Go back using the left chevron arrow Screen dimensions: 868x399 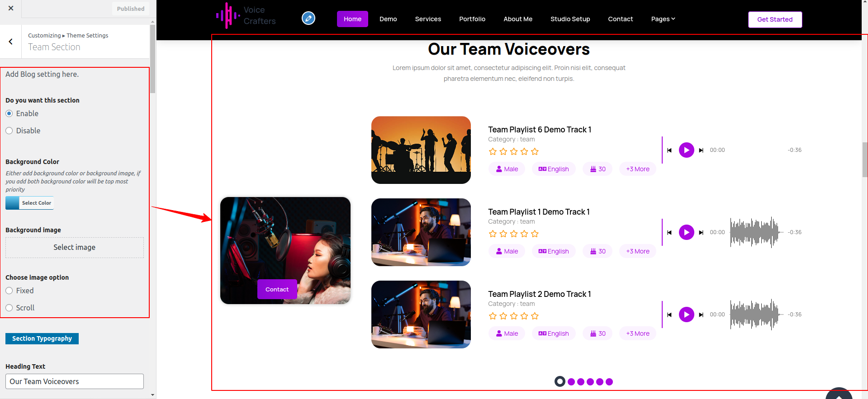[x=11, y=42]
